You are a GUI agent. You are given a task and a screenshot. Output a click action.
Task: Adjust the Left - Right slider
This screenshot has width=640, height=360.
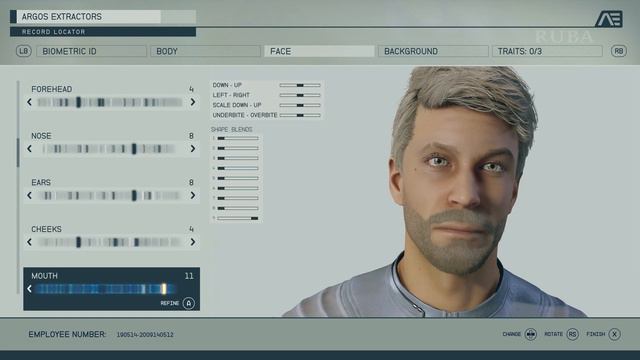300,95
